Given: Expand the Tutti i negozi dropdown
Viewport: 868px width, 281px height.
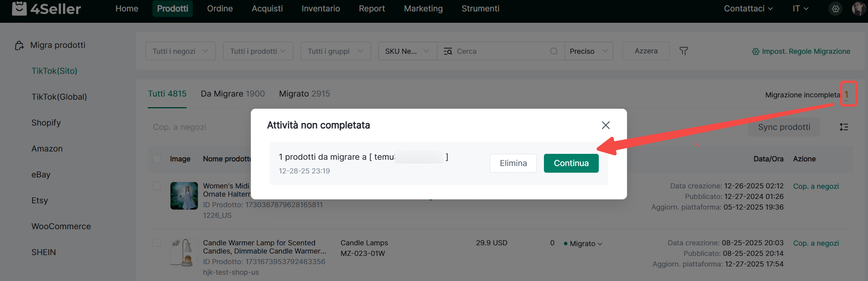Looking at the screenshot, I should (x=180, y=51).
